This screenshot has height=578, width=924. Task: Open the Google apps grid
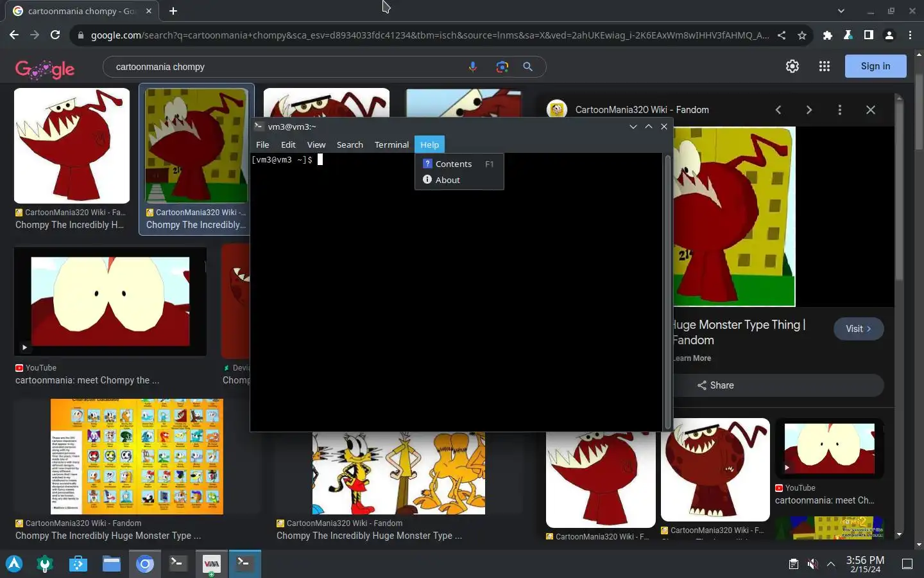825,66
